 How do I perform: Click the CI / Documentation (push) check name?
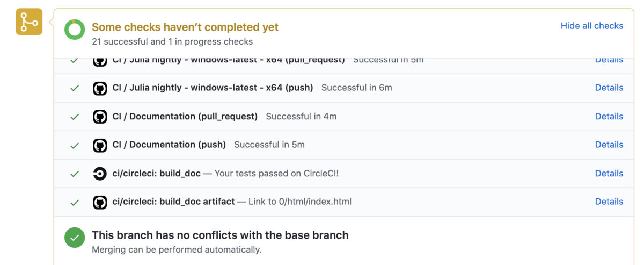point(169,145)
